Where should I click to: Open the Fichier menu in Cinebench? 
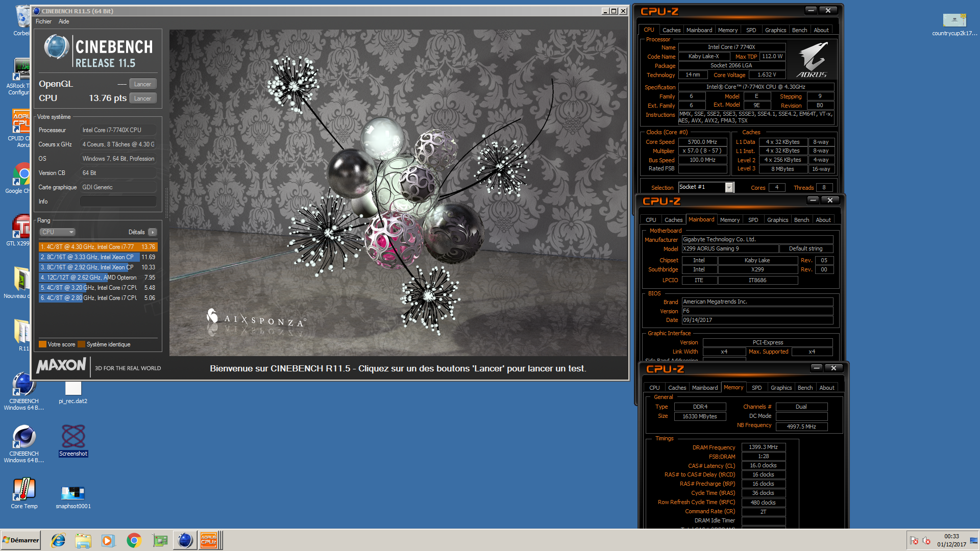[43, 21]
